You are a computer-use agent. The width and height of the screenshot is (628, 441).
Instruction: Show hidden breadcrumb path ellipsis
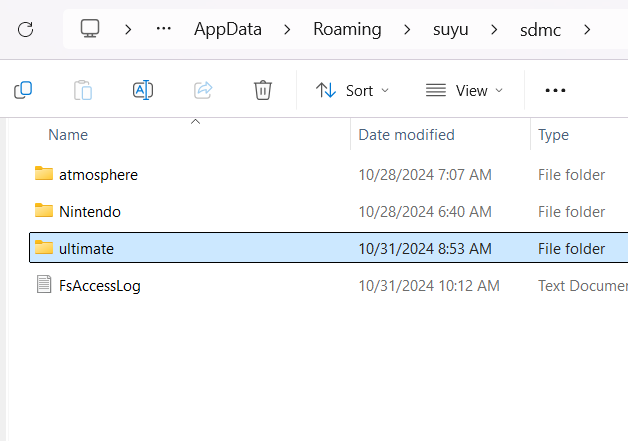pyautogui.click(x=164, y=29)
